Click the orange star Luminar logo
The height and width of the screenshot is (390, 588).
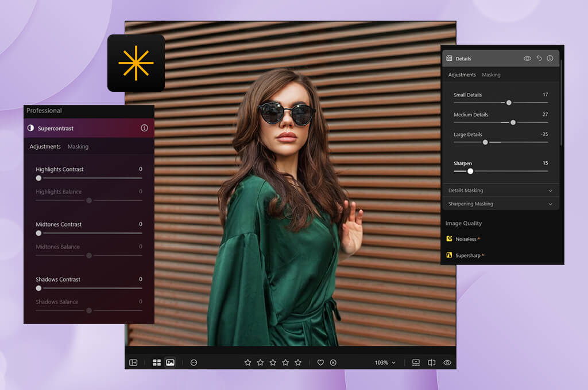[x=136, y=63]
